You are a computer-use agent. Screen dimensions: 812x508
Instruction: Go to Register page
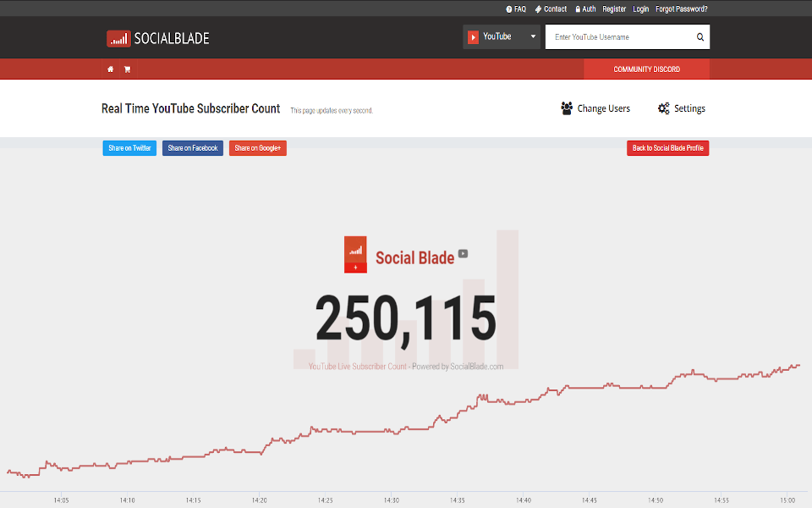point(614,8)
